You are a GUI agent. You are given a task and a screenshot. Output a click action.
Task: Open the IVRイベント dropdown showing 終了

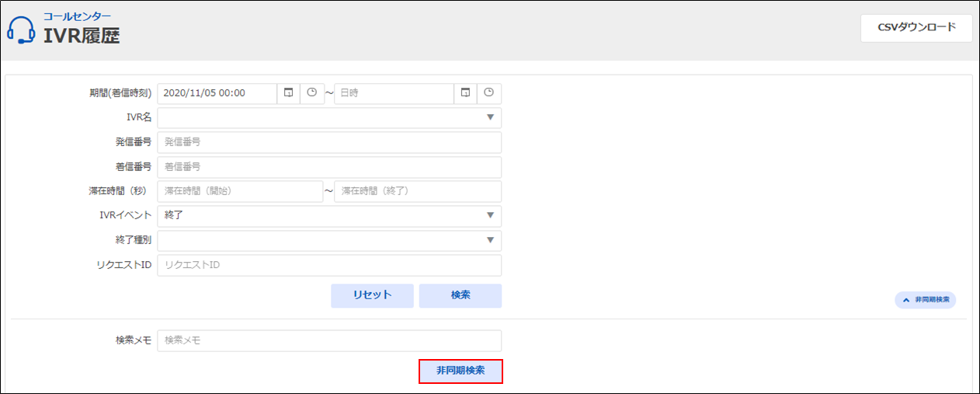[329, 215]
